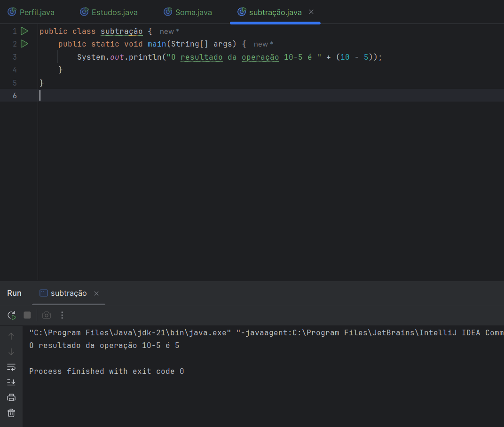Select the subtração run configuration tab

pos(69,293)
